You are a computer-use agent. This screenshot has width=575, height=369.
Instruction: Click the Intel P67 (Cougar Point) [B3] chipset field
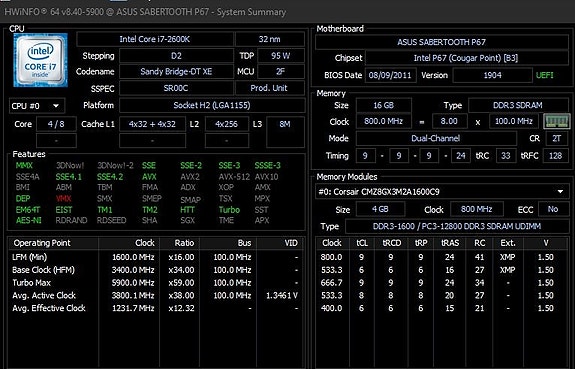click(466, 58)
